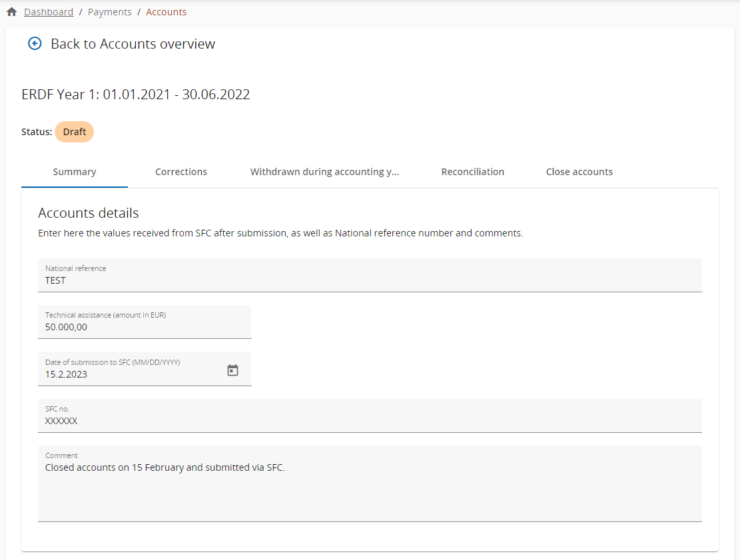Click the home icon in the breadcrumb
The image size is (740, 560).
(x=11, y=12)
